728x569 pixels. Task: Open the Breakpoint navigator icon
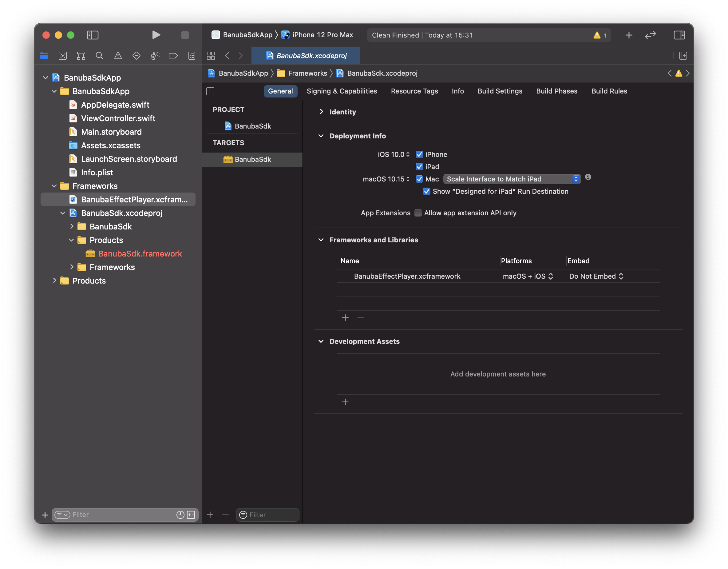173,56
